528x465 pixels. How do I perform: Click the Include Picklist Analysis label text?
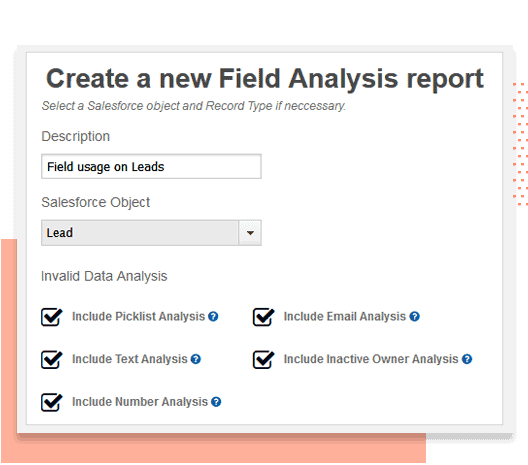pyautogui.click(x=138, y=317)
